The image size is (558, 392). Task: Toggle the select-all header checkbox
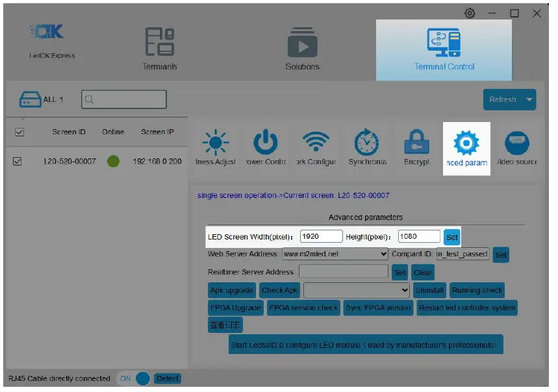(x=19, y=132)
